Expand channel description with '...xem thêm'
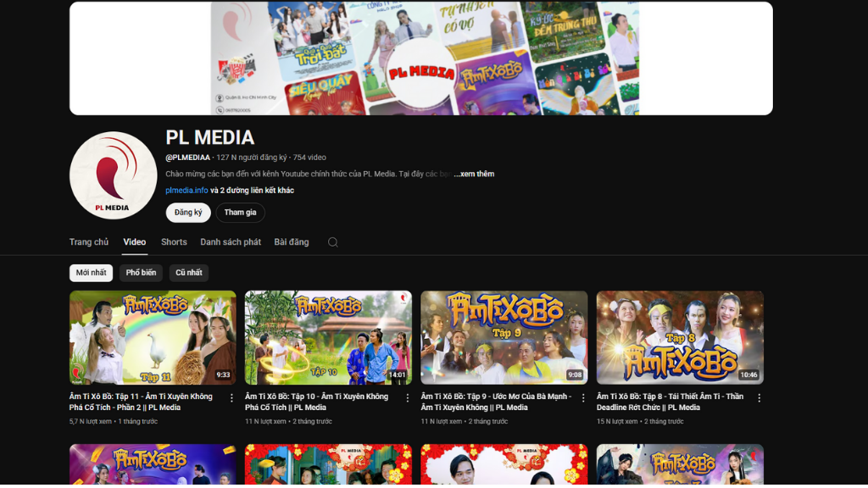Image resolution: width=868 pixels, height=488 pixels. click(x=474, y=174)
